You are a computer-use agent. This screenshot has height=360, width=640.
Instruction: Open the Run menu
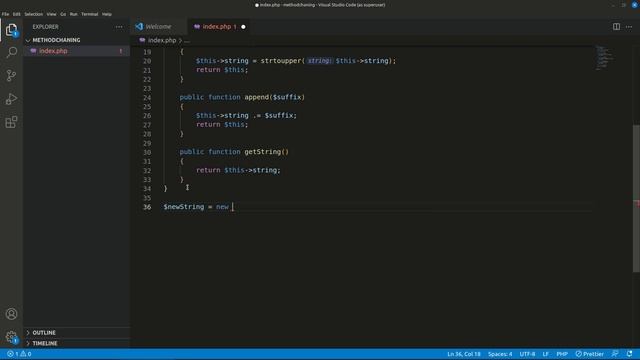(x=73, y=14)
